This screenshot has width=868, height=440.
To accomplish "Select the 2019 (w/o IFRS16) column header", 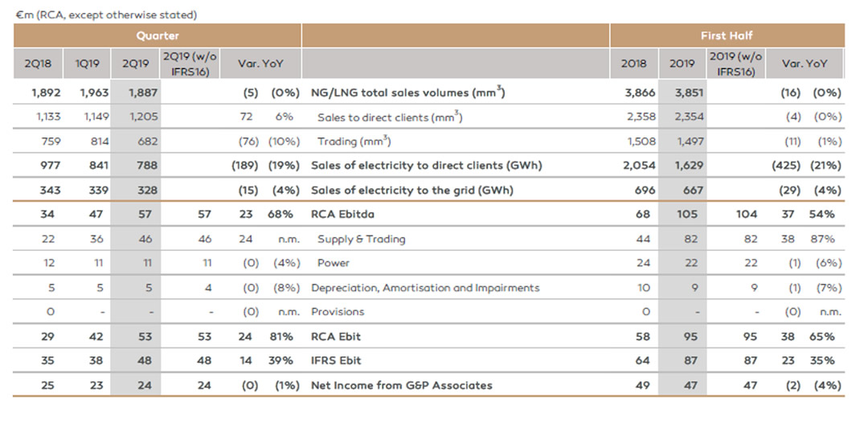I will click(735, 64).
